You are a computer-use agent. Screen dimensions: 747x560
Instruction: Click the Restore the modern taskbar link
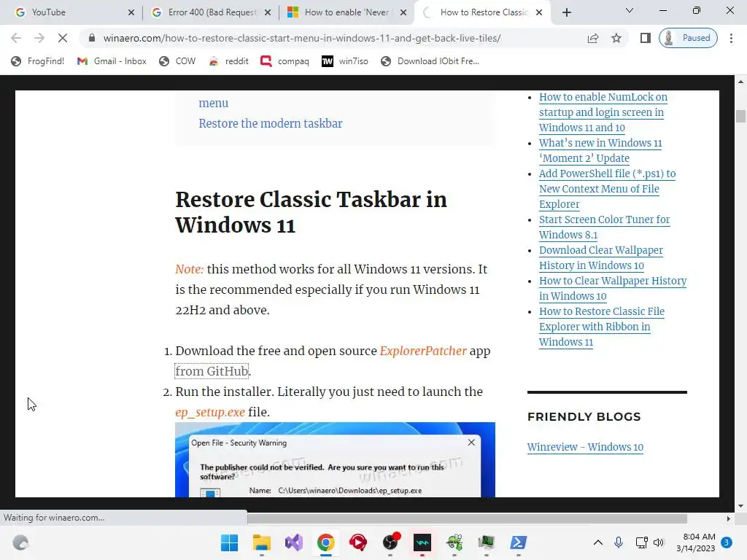[x=270, y=123]
